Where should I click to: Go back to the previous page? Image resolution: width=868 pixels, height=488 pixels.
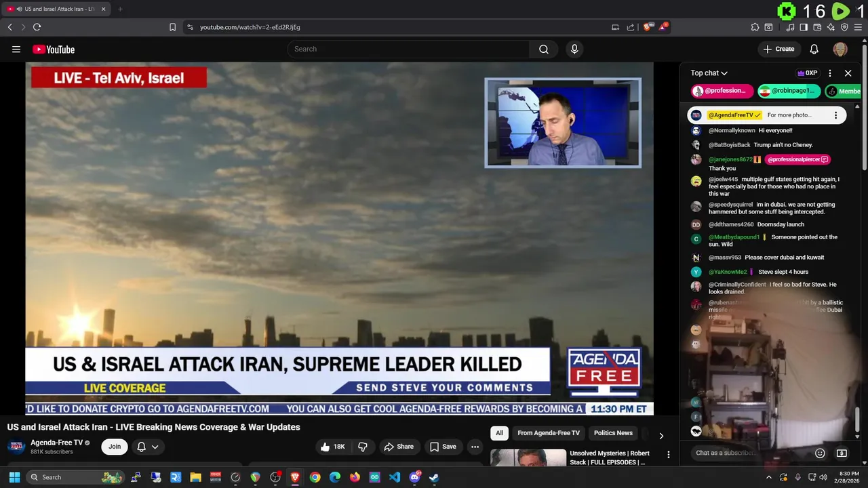click(9, 27)
